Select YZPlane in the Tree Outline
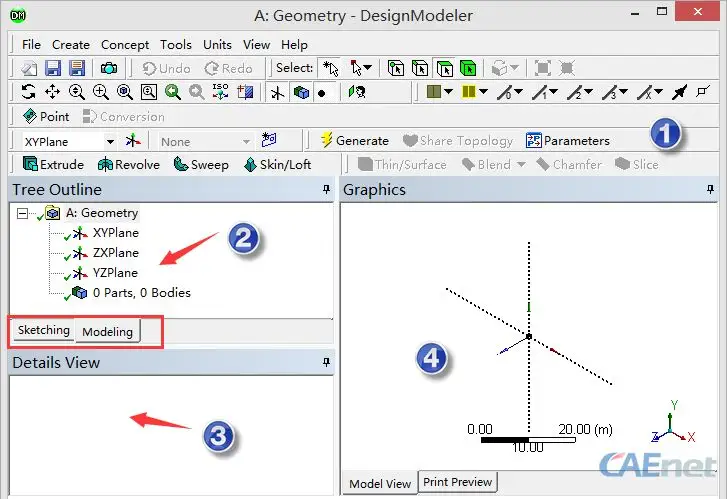 coord(115,273)
